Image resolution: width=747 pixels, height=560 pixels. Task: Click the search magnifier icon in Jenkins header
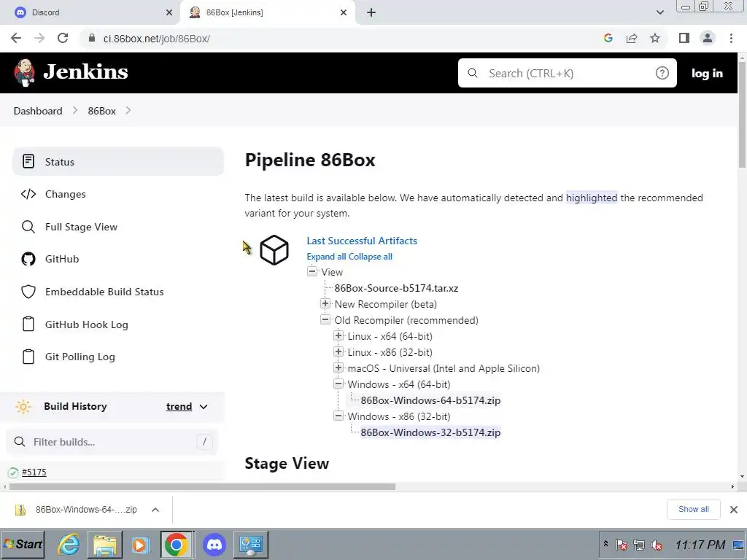473,73
